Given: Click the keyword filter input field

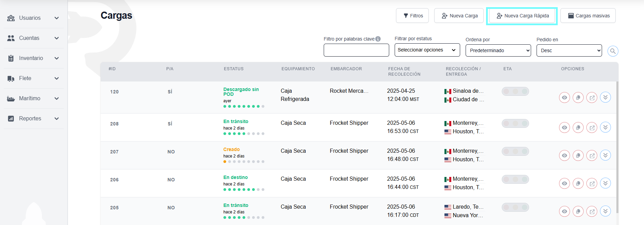Looking at the screenshot, I should [x=356, y=50].
